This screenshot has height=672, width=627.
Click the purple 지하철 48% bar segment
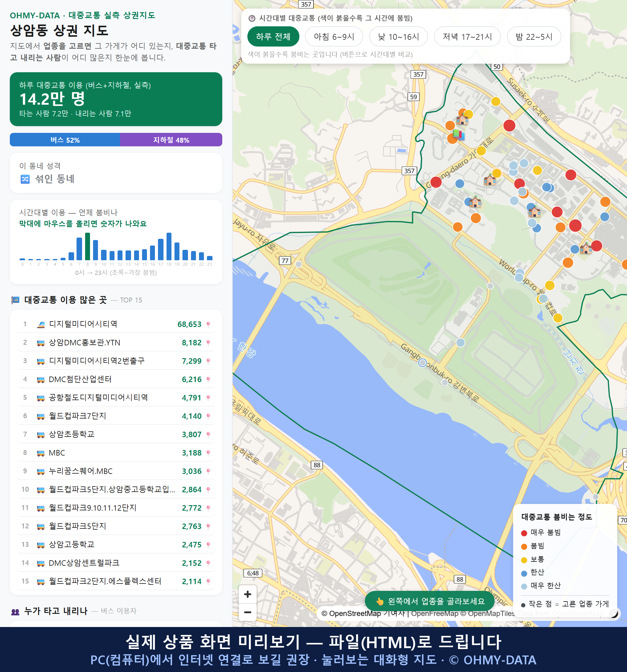(x=171, y=140)
